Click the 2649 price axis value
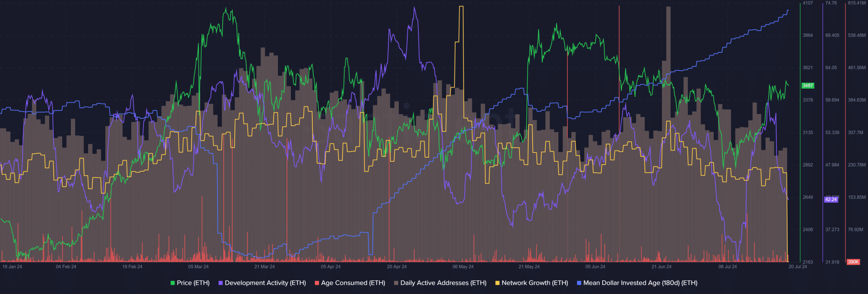Image resolution: width=868 pixels, height=294 pixels. click(x=808, y=197)
